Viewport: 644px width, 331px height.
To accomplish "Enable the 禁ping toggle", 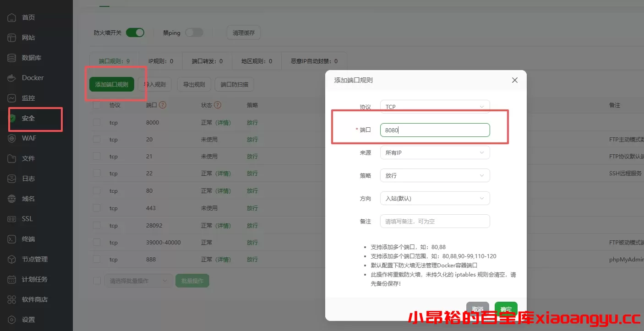I will (194, 32).
